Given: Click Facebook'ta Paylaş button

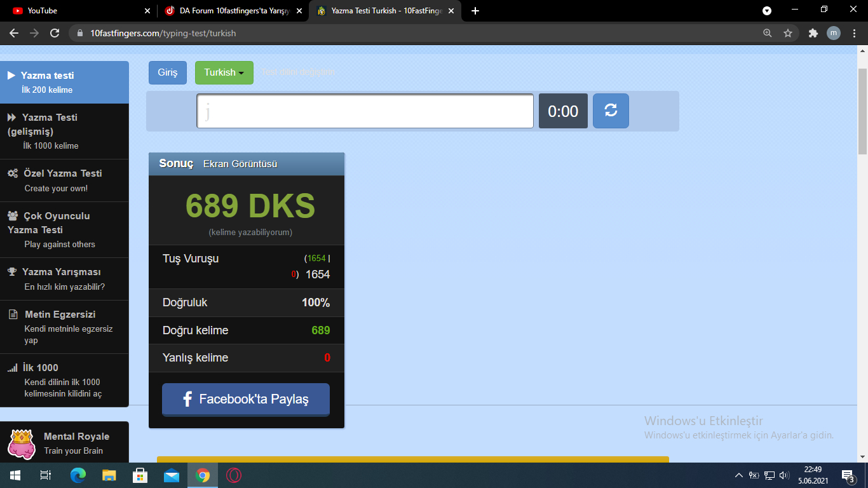Looking at the screenshot, I should click(246, 399).
